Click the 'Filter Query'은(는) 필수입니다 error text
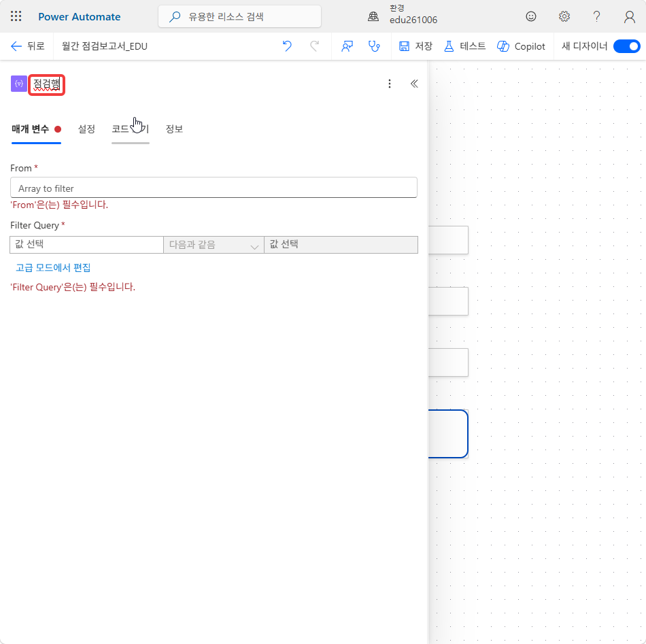This screenshot has height=644, width=646. (73, 287)
